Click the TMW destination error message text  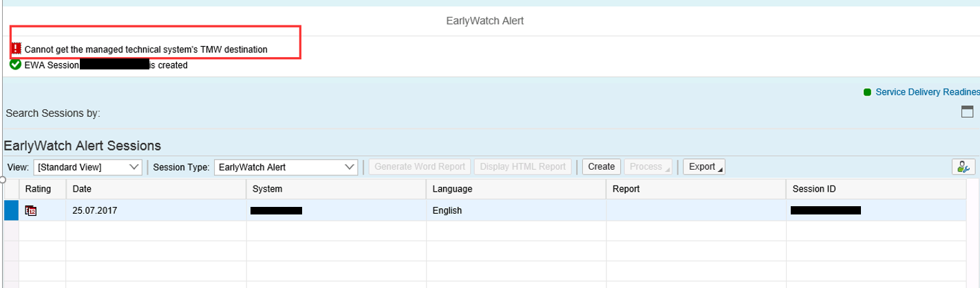pos(146,49)
